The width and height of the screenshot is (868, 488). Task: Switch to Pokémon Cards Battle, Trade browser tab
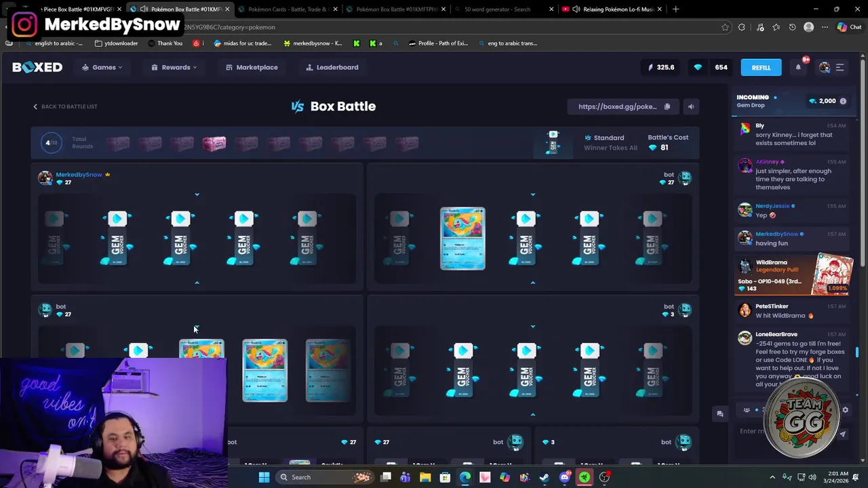(x=288, y=9)
